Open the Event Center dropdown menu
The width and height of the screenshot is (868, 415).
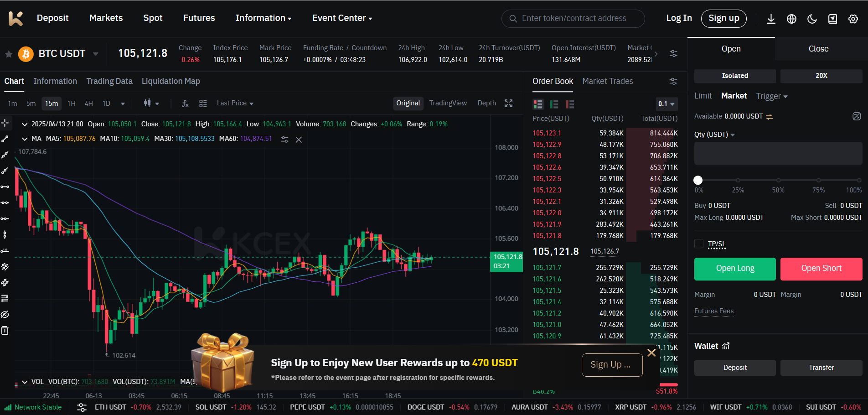(x=342, y=18)
